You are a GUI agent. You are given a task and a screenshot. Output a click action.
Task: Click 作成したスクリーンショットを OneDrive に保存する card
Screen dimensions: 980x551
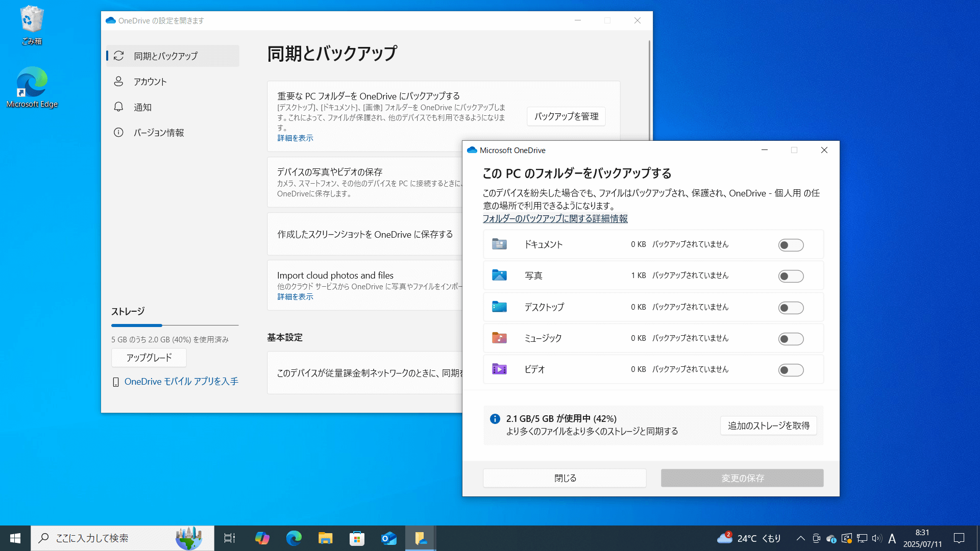(x=364, y=234)
